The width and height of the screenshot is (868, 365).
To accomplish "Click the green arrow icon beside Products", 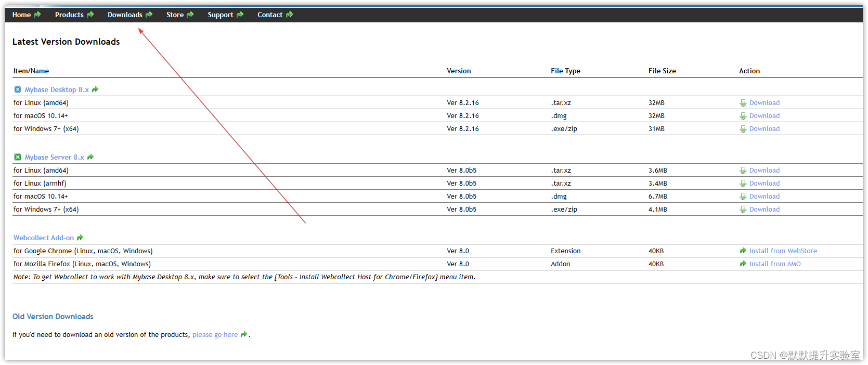I will pyautogui.click(x=90, y=15).
